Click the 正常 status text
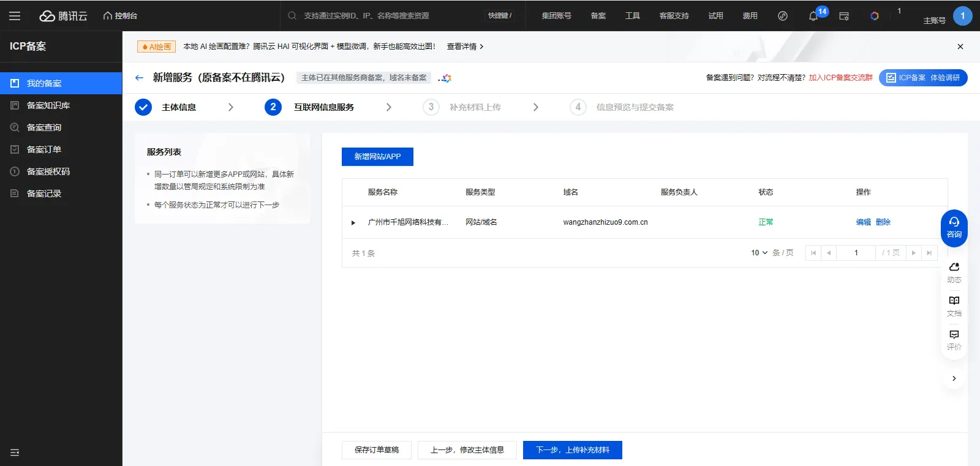 coord(766,222)
